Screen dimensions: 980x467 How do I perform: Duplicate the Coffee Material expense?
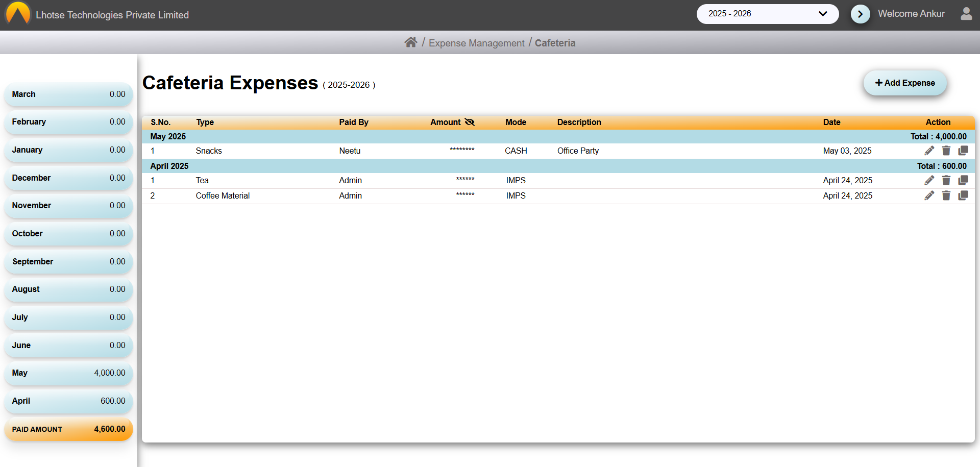(x=963, y=195)
